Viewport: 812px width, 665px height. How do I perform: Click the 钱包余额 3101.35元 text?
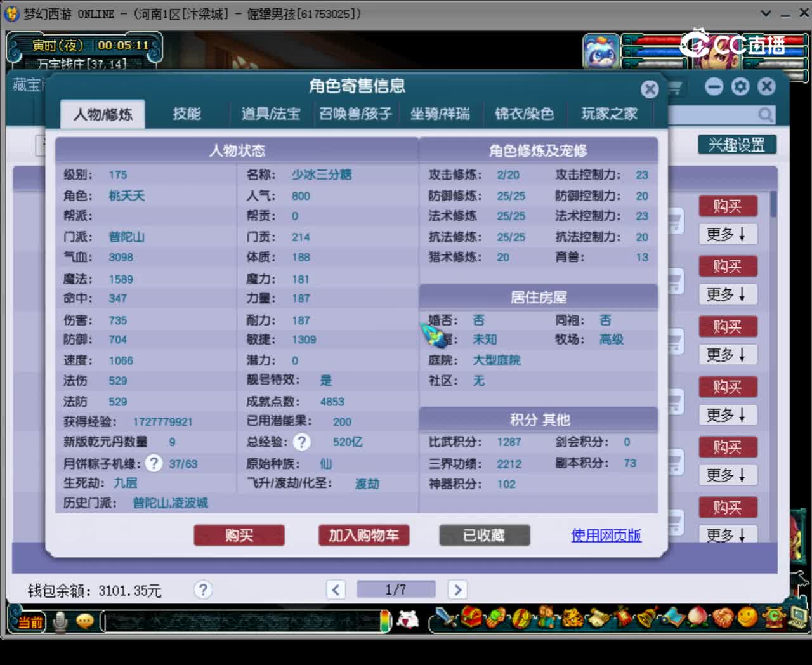click(x=95, y=591)
